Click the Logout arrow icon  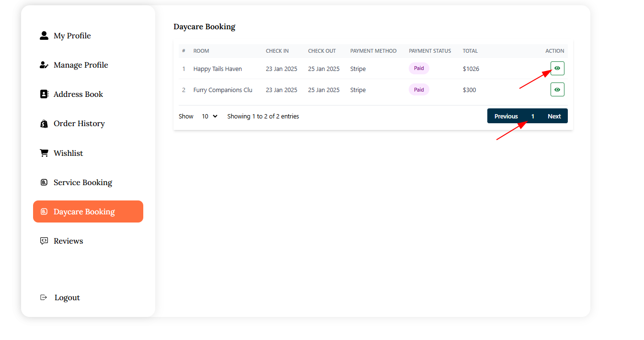click(x=44, y=297)
